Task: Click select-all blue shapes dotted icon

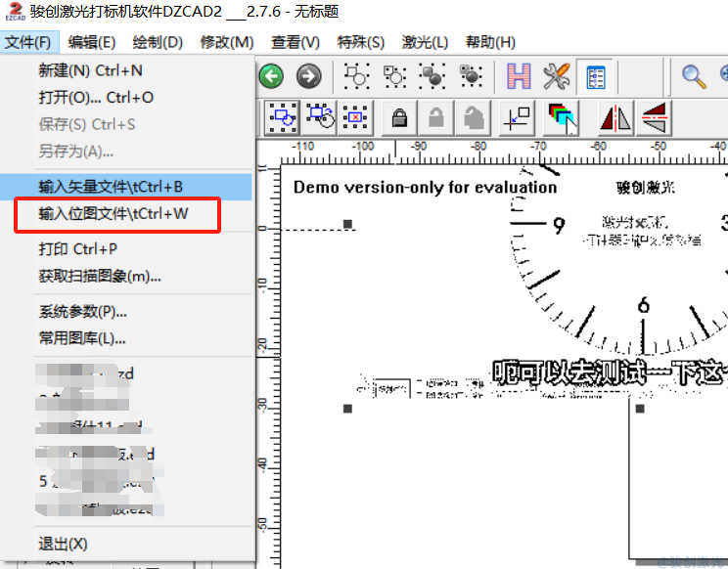Action: pos(282,117)
